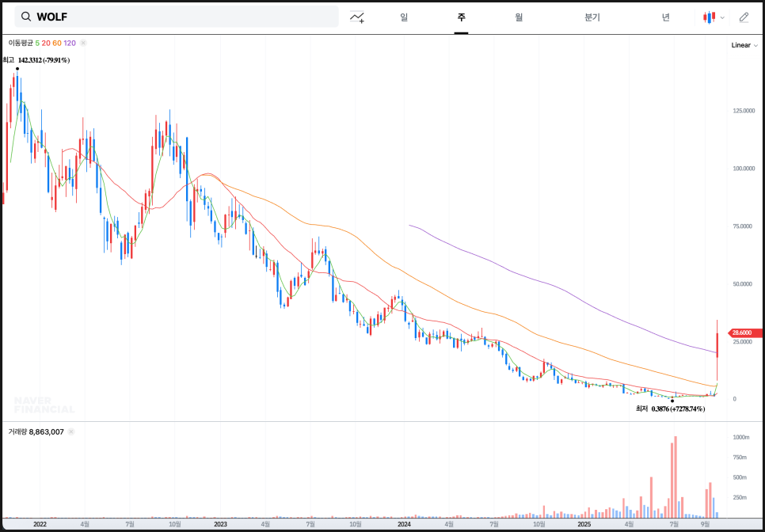Image resolution: width=765 pixels, height=532 pixels.
Task: Open the add indicator chart icon
Action: click(357, 17)
